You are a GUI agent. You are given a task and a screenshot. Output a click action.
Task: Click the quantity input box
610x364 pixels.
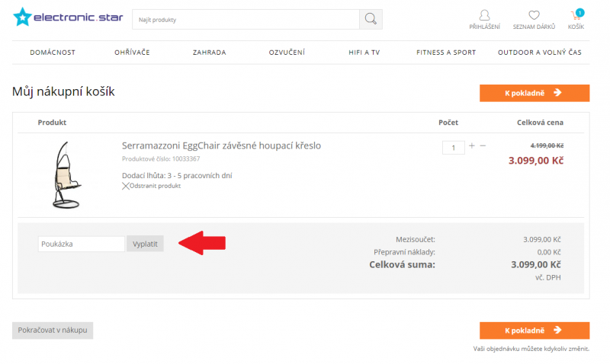pyautogui.click(x=453, y=148)
